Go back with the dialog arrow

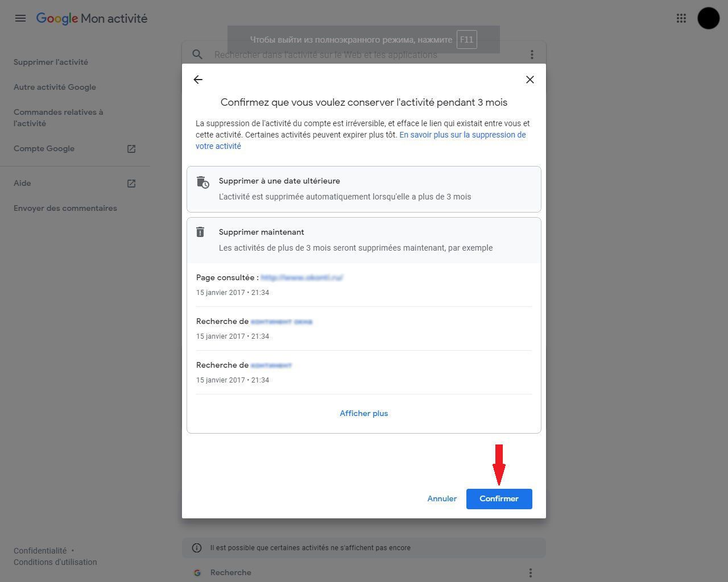pyautogui.click(x=198, y=80)
